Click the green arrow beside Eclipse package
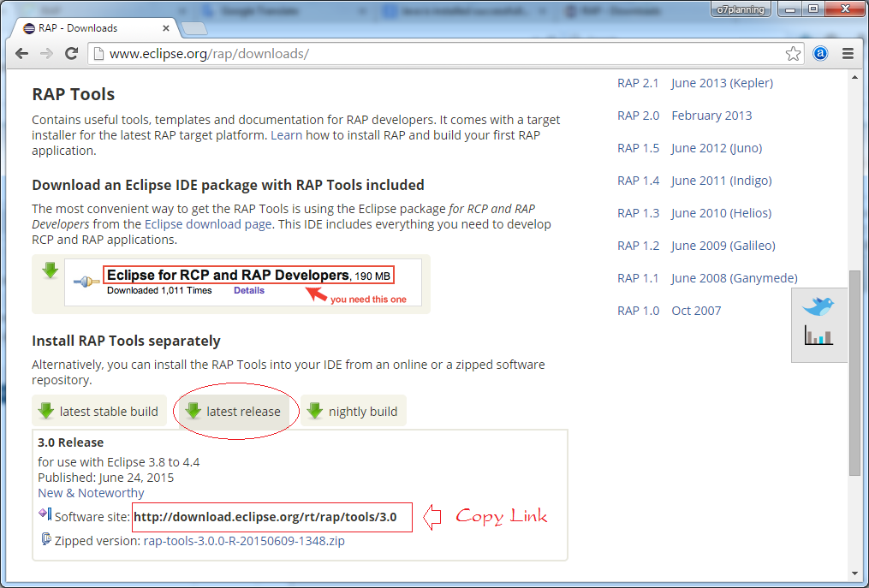Screen dimensions: 869x588 coord(51,270)
